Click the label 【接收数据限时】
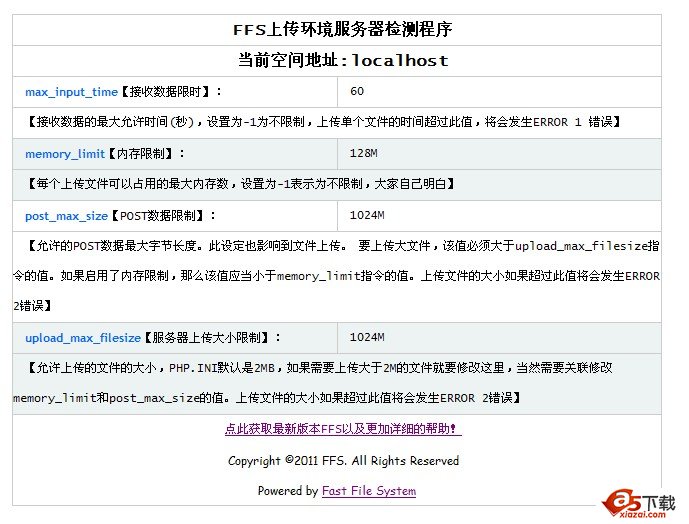 pos(167,91)
